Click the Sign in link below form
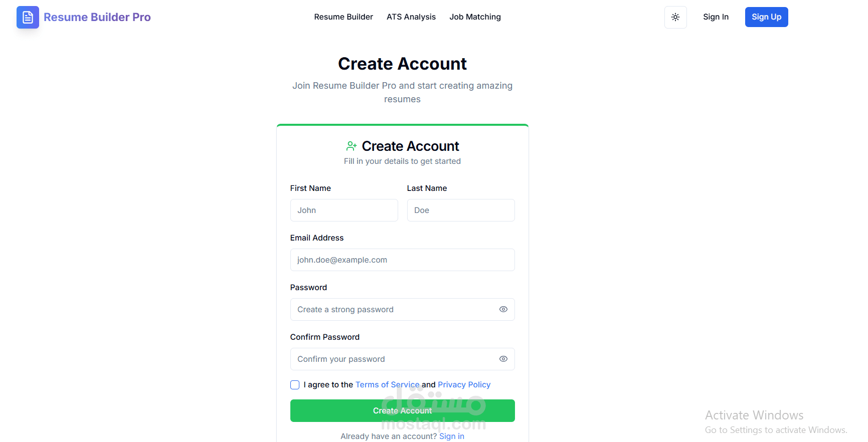The image size is (868, 442). coord(451,436)
